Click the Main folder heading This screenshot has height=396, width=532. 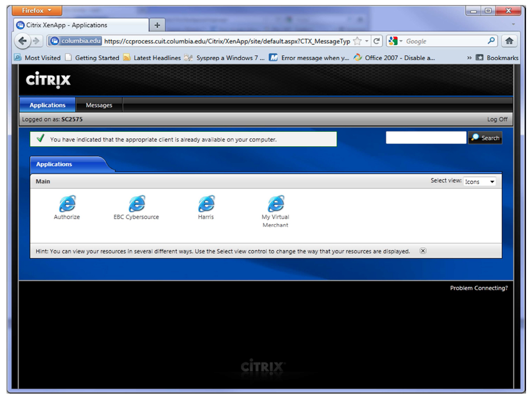click(x=43, y=181)
